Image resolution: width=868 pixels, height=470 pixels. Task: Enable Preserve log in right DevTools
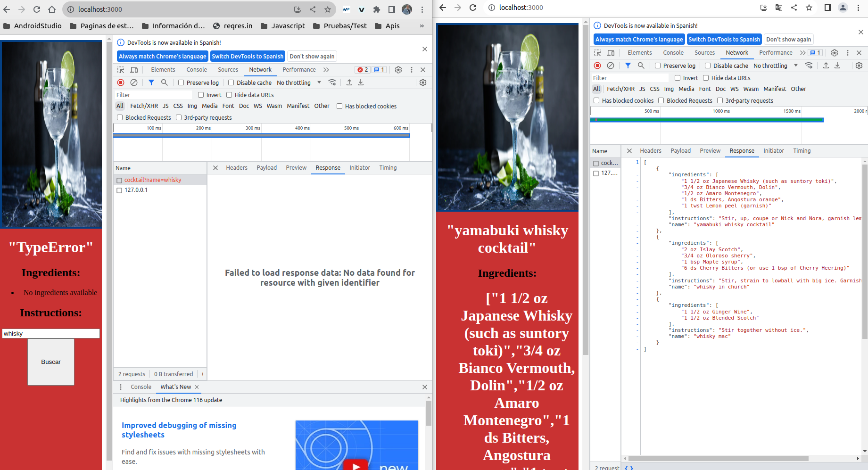click(658, 66)
